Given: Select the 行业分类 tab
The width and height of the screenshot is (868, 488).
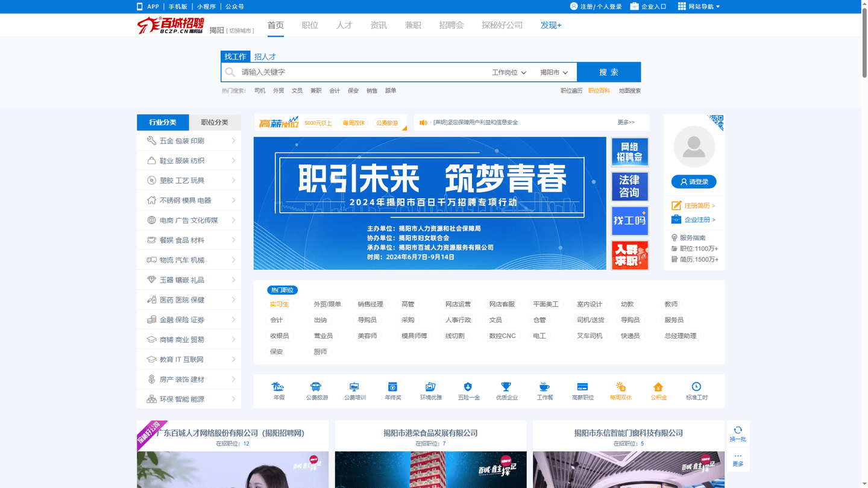Looking at the screenshot, I should tap(163, 122).
